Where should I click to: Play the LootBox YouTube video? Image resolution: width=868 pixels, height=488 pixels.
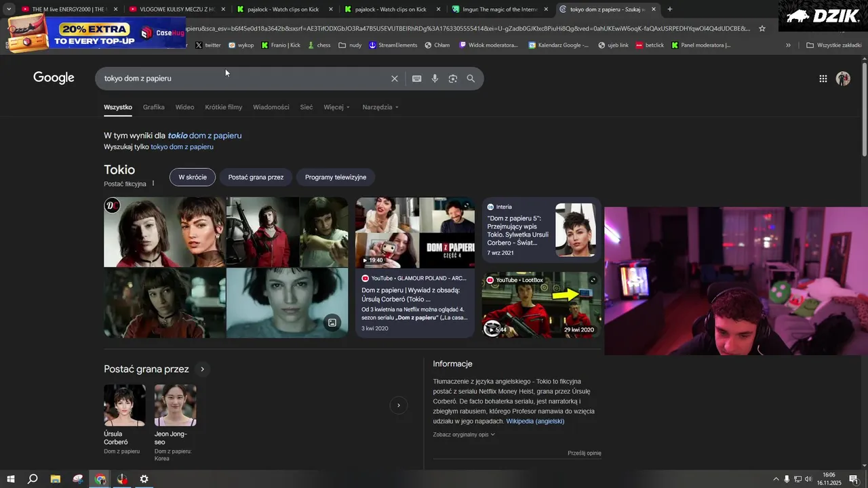pos(541,305)
